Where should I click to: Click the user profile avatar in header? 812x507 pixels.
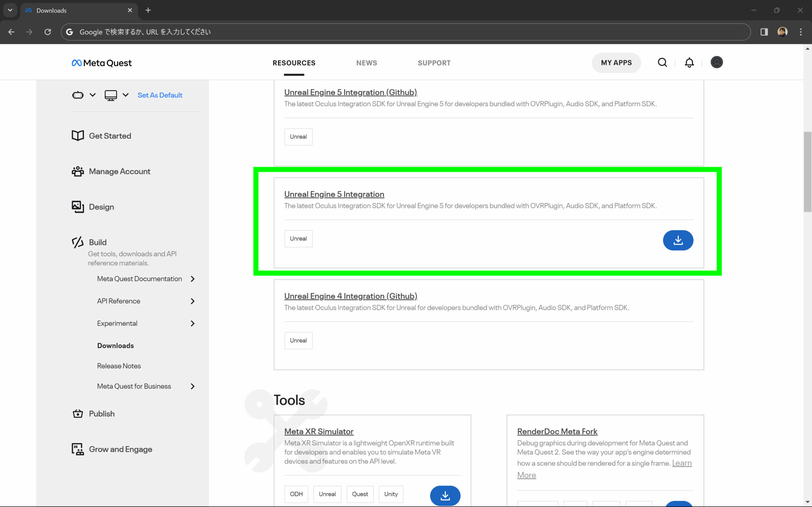[x=717, y=62]
